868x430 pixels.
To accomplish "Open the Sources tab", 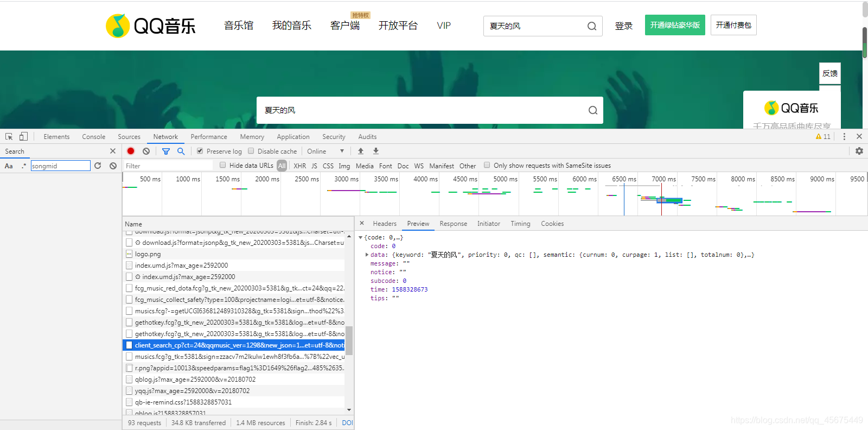I will pyautogui.click(x=129, y=137).
